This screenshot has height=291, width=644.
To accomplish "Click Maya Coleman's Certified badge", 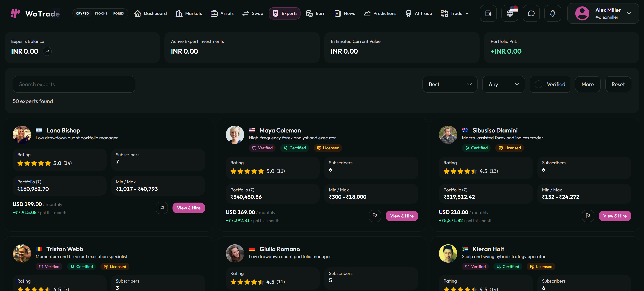I will pos(295,148).
